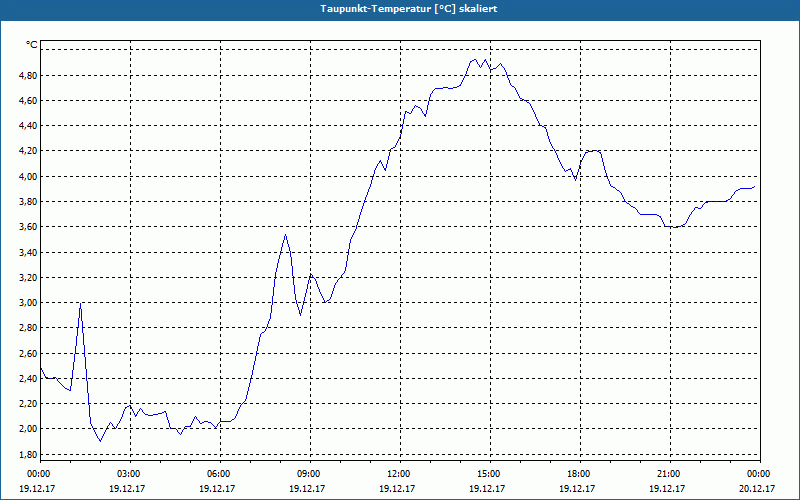Screen dimensions: 800x500
Task: Click the 19.12.17 date under 21:00
Action: pos(667,488)
